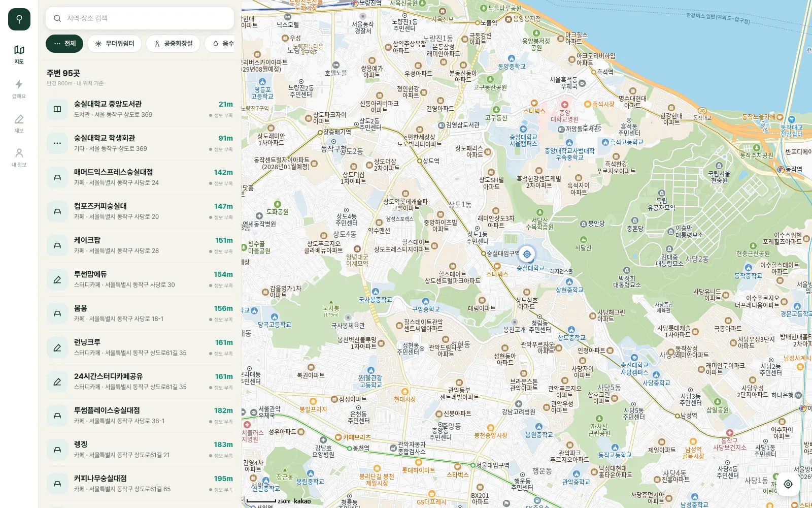Click the ellipsis icon beside 숭실대학교 학생회관
Screen dimensions: 812x508
coord(57,143)
